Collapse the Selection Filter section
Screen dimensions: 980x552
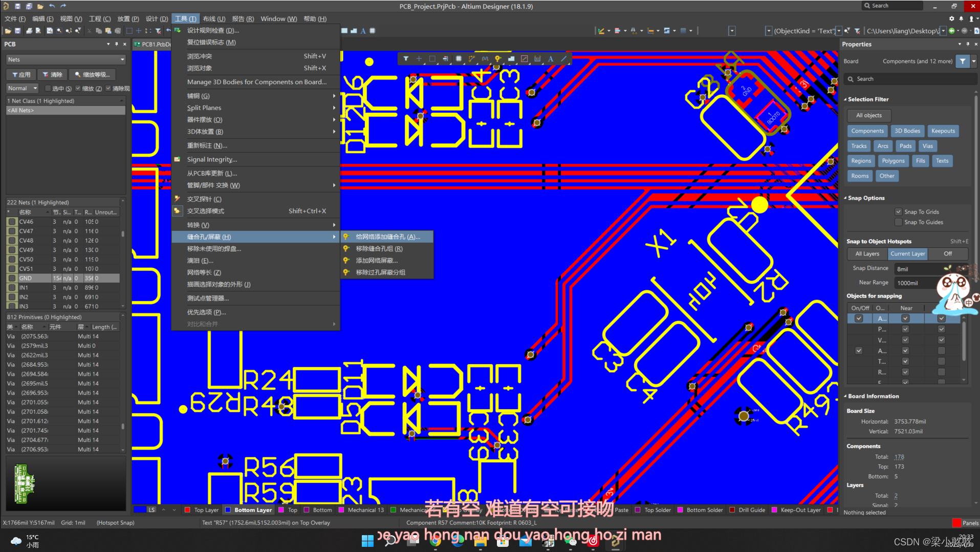tap(845, 99)
